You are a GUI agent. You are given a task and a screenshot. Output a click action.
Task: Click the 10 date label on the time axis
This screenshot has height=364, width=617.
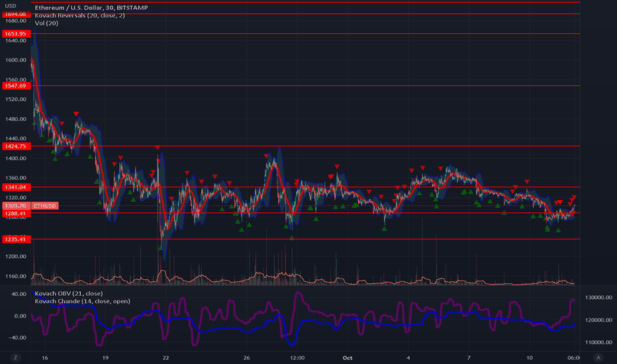click(530, 357)
